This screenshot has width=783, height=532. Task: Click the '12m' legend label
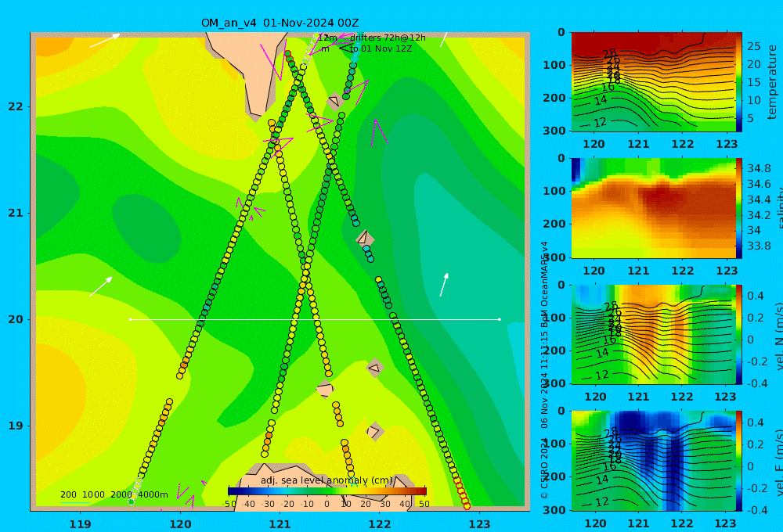click(327, 38)
